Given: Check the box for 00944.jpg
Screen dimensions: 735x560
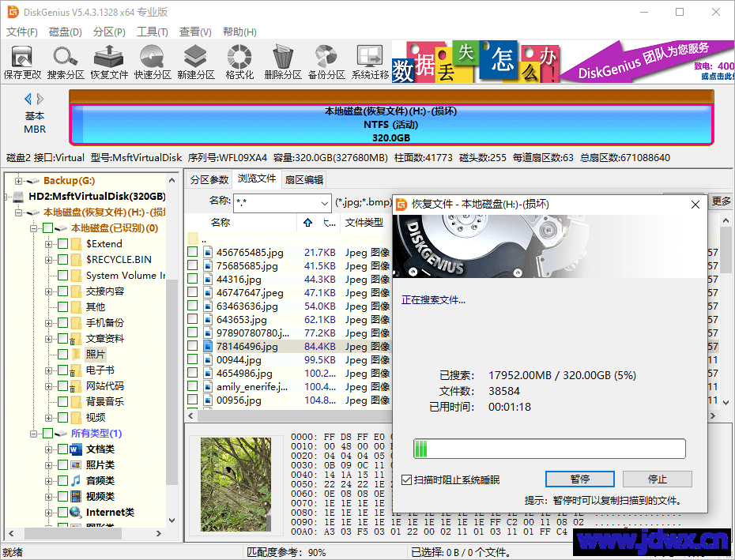Looking at the screenshot, I should (192, 359).
